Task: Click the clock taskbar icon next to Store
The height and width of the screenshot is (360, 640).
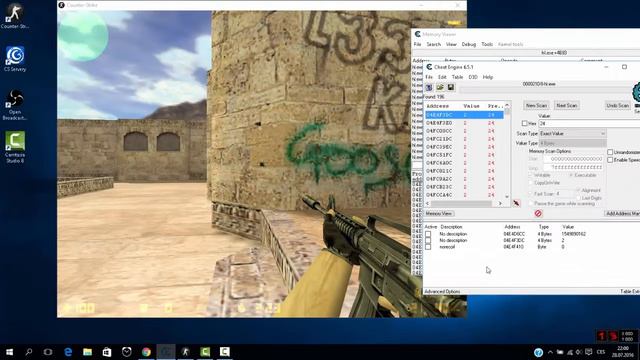Action: pyautogui.click(x=127, y=352)
